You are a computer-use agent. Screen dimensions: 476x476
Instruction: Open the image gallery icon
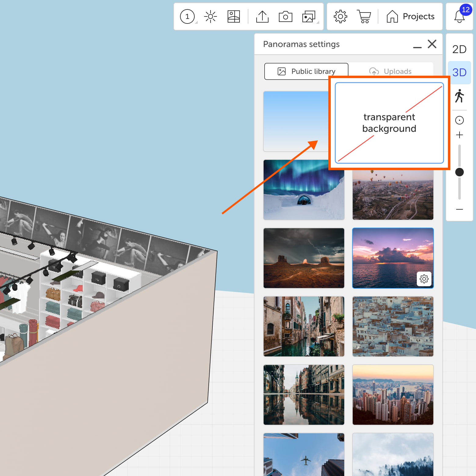click(x=309, y=16)
